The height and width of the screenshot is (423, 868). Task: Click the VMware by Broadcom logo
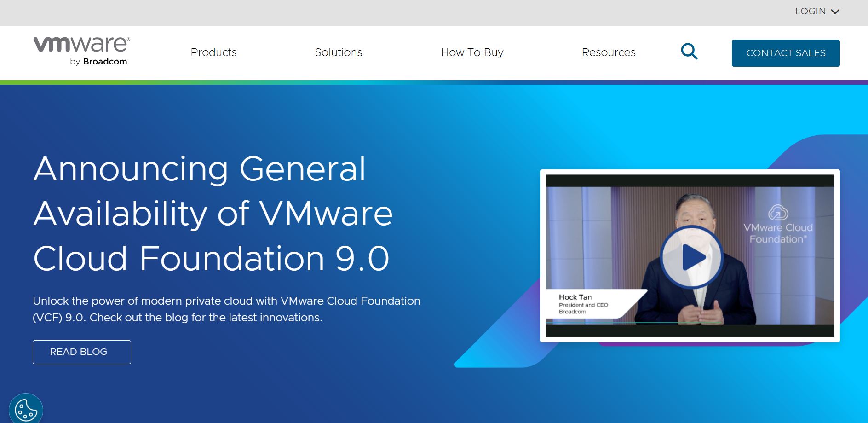[x=81, y=51]
